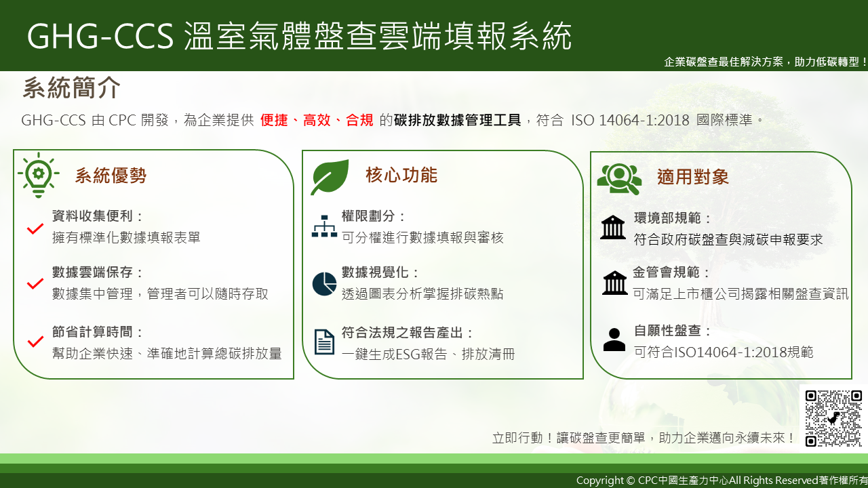Image resolution: width=868 pixels, height=488 pixels.
Task: Click the red text 便捷、高效、合規
Action: pyautogui.click(x=317, y=121)
